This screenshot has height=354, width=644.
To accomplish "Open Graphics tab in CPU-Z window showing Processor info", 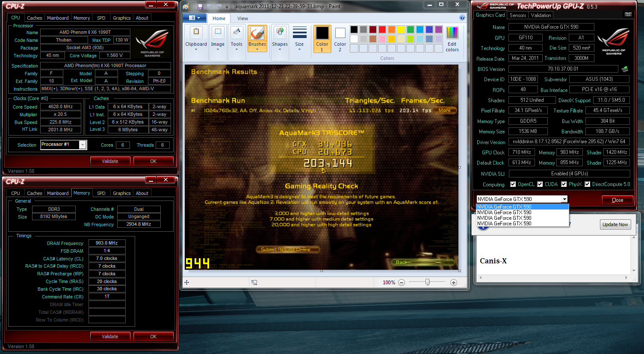I will [x=122, y=18].
